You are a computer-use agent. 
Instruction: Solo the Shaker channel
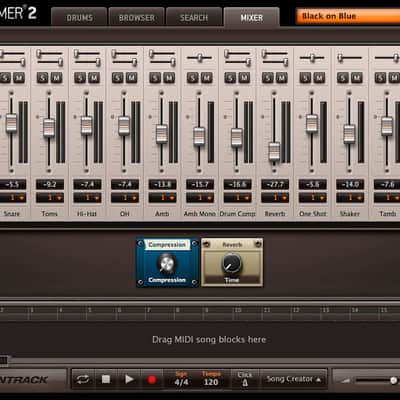[343, 78]
